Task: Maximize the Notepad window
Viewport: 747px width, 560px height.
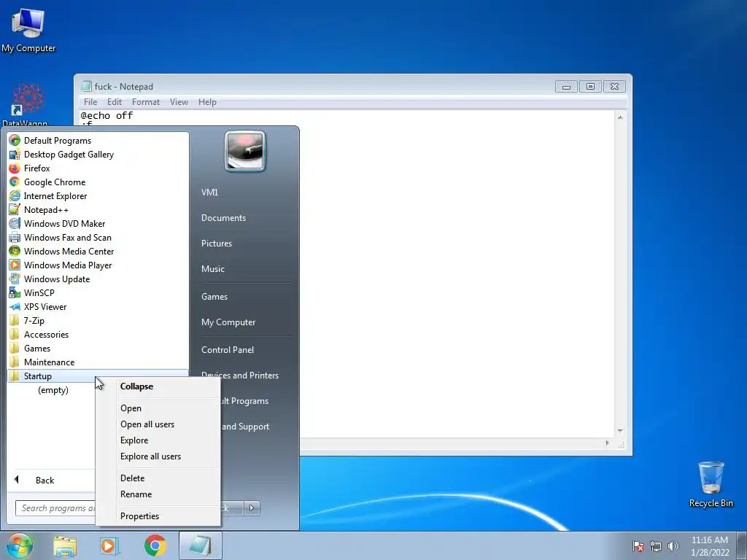Action: (590, 86)
